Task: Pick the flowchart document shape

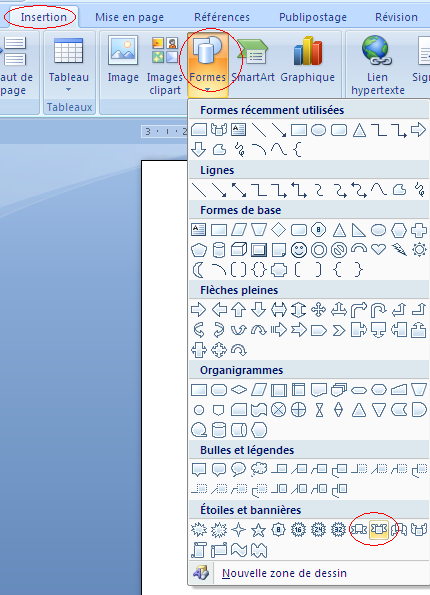Action: pos(318,390)
